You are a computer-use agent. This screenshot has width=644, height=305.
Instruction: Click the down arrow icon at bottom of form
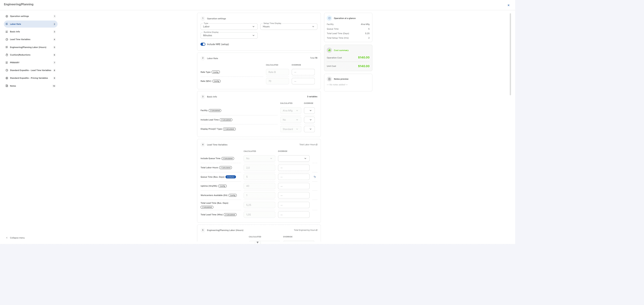pos(257,242)
